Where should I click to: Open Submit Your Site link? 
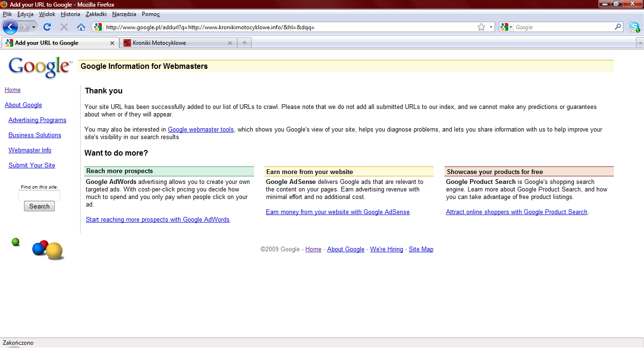click(x=32, y=166)
